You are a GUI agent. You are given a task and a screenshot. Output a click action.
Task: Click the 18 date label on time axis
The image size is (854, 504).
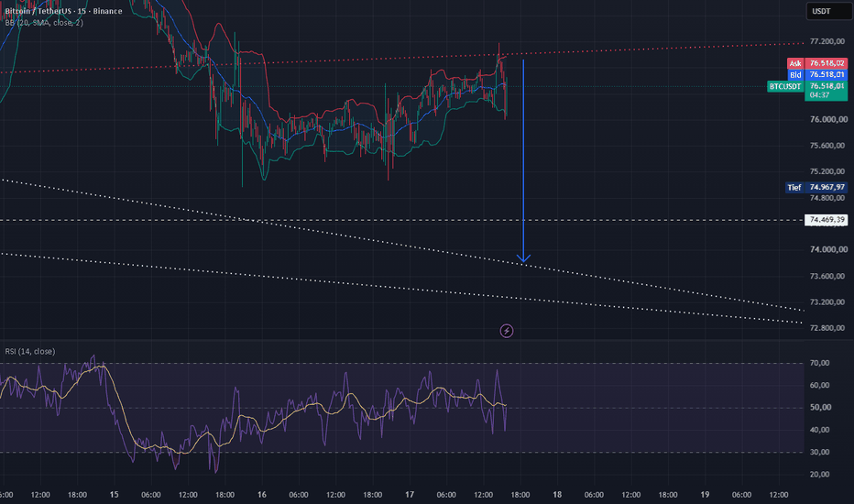tap(557, 495)
